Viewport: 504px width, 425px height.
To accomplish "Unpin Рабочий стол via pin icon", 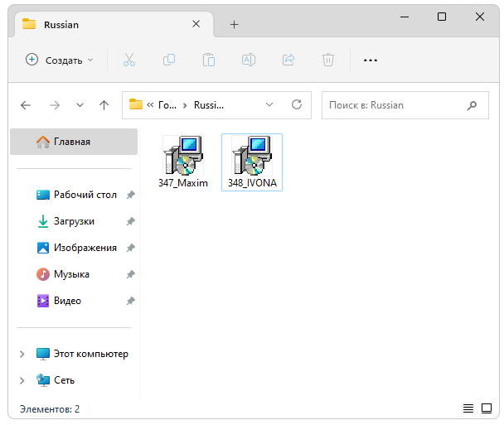I will point(130,195).
